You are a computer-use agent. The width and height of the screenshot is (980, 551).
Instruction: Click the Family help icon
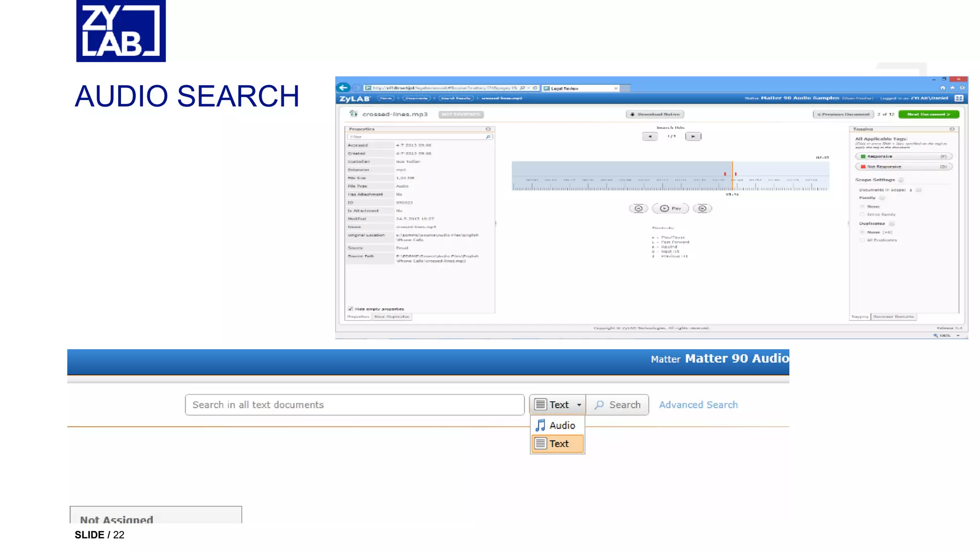point(882,198)
